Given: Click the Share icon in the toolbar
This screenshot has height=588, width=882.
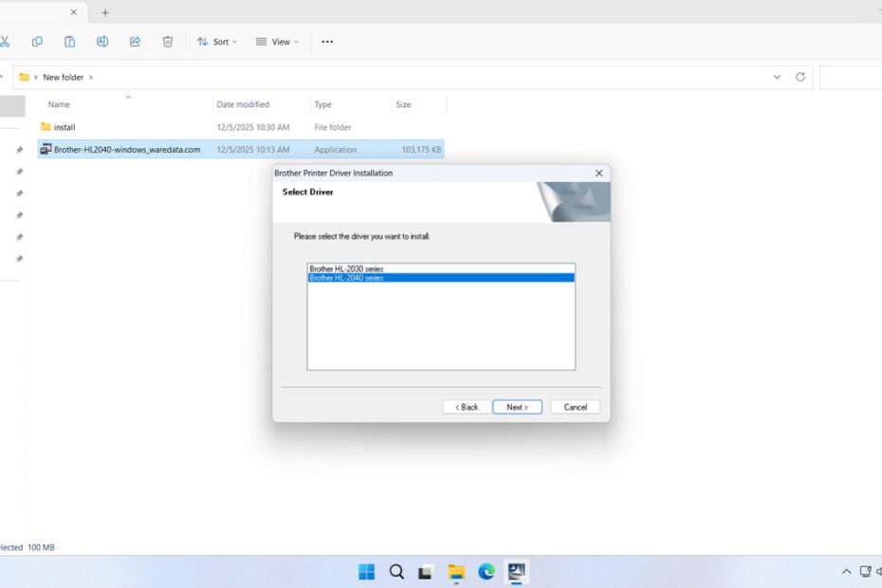Looking at the screenshot, I should 135,42.
